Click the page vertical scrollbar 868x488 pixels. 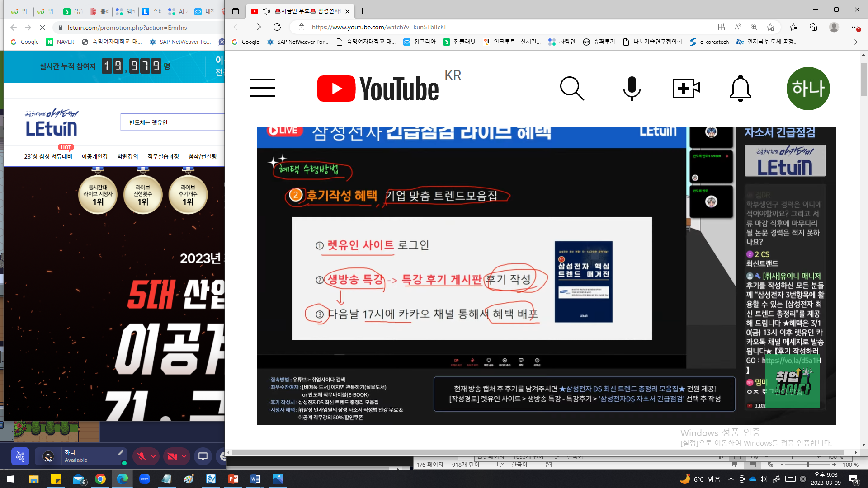click(863, 79)
